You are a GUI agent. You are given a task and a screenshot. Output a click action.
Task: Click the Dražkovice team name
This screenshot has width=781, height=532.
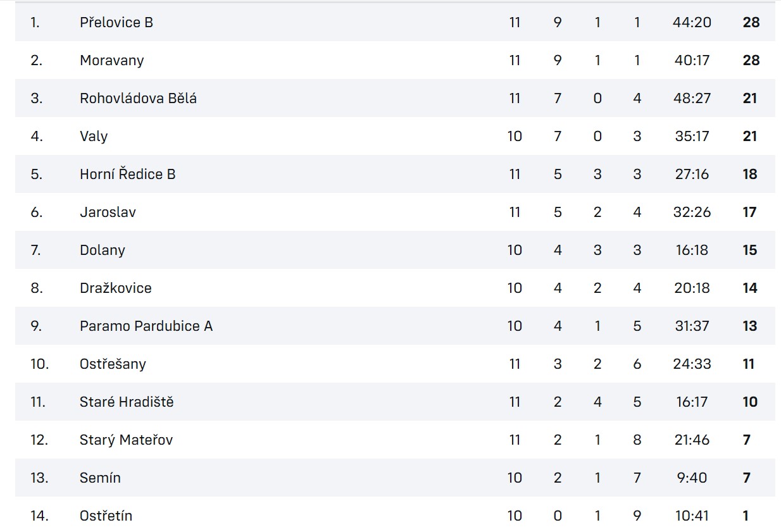pos(116,288)
